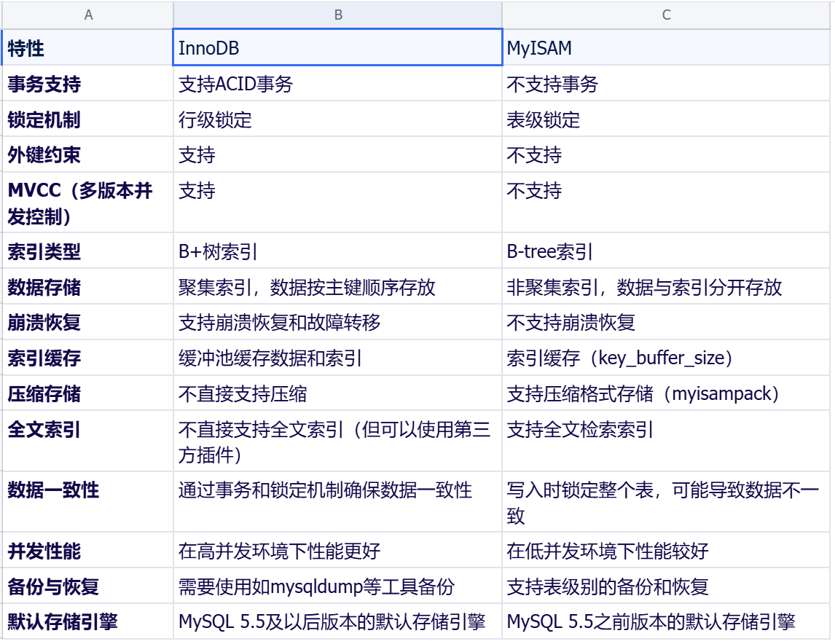Click the "锁定机制" row label
835x644 pixels.
point(88,119)
